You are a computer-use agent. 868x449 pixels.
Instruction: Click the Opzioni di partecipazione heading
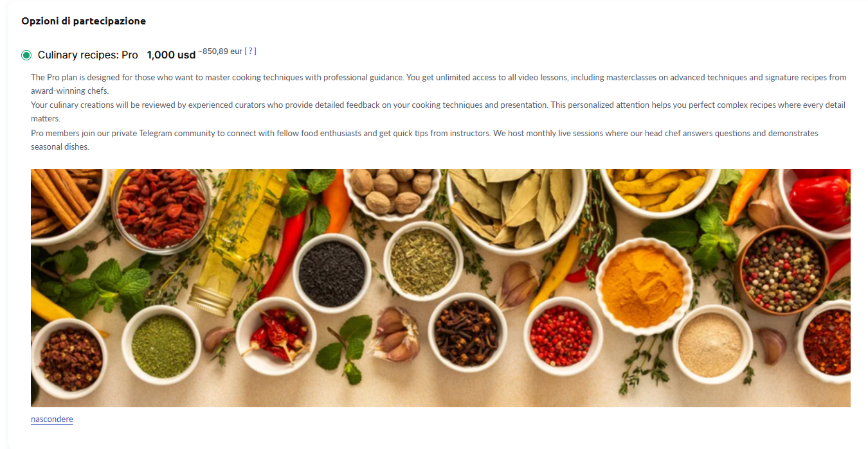click(x=84, y=21)
